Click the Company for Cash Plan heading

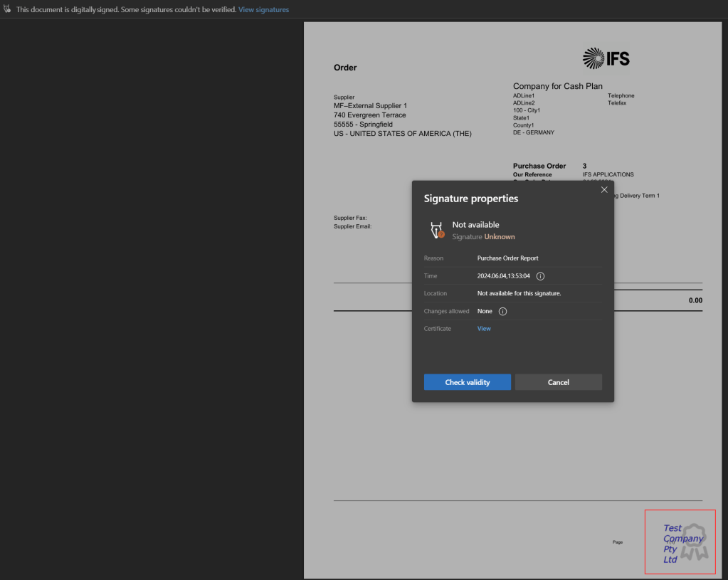(x=557, y=86)
